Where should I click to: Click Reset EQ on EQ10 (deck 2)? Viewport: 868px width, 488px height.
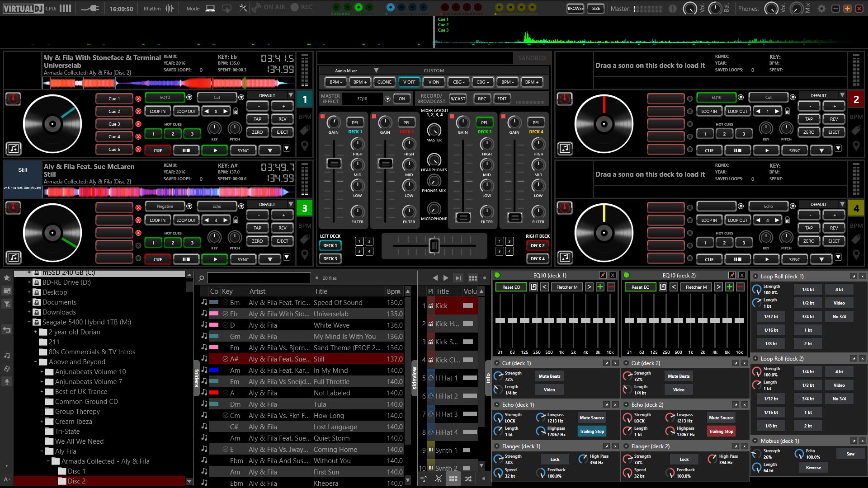click(x=641, y=287)
